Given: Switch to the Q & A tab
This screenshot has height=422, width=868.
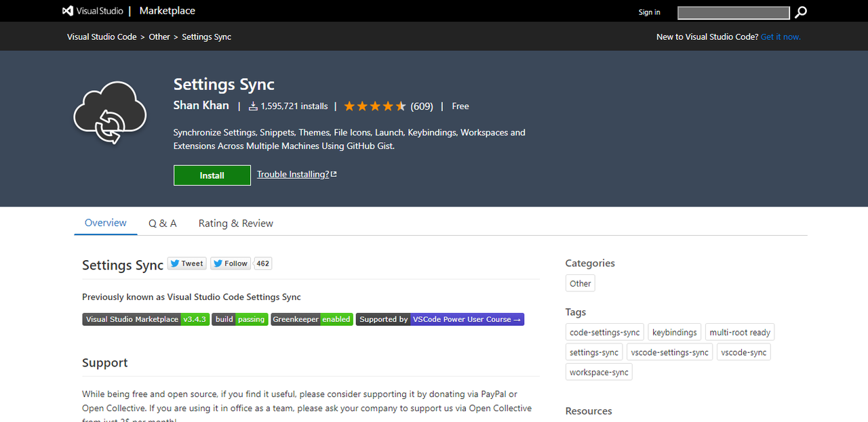Looking at the screenshot, I should tap(163, 224).
